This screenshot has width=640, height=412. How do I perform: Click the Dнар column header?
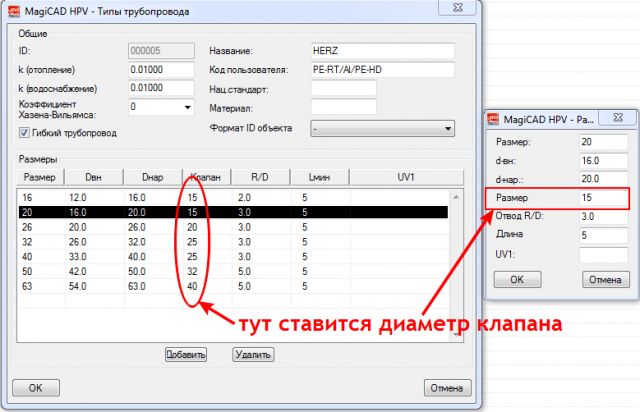coord(153,177)
